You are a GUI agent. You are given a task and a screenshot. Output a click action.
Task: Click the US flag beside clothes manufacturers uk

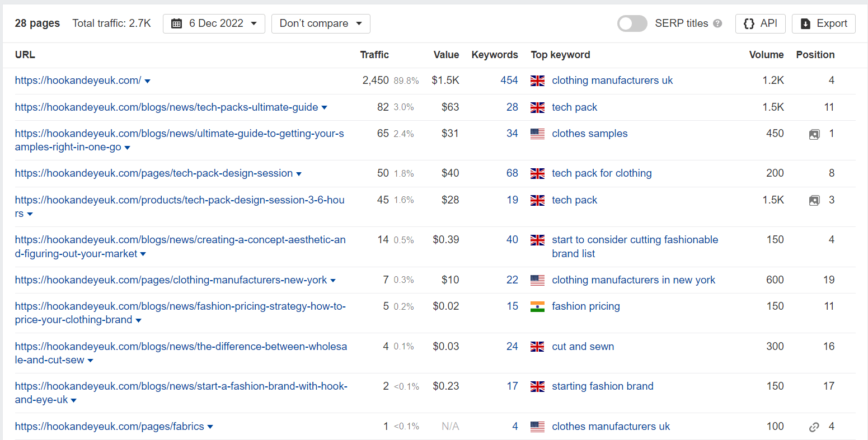[537, 427]
